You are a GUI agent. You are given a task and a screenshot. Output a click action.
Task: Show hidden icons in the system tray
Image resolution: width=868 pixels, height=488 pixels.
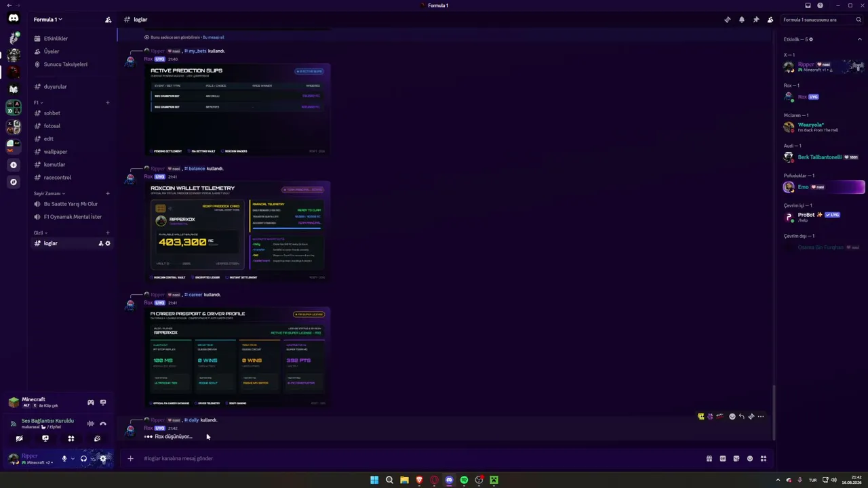778,480
